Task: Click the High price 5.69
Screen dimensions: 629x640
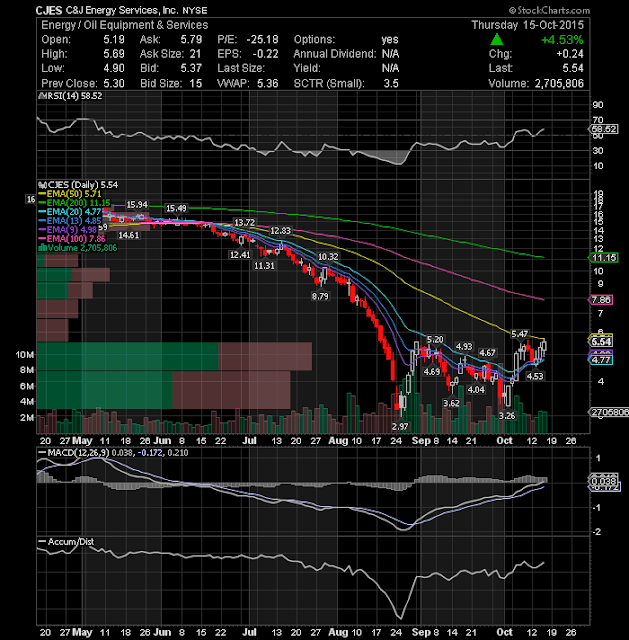Action: pos(113,54)
